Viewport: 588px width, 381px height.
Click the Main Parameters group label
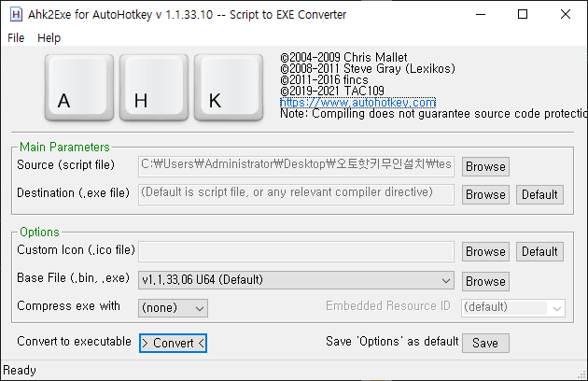click(x=64, y=148)
